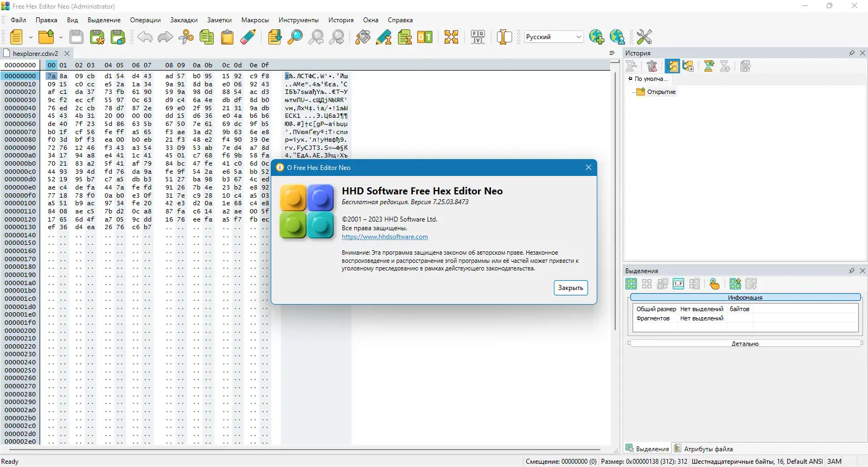Click the web globe with plus icon
Screen dimensions: 868x467
pyautogui.click(x=596, y=37)
